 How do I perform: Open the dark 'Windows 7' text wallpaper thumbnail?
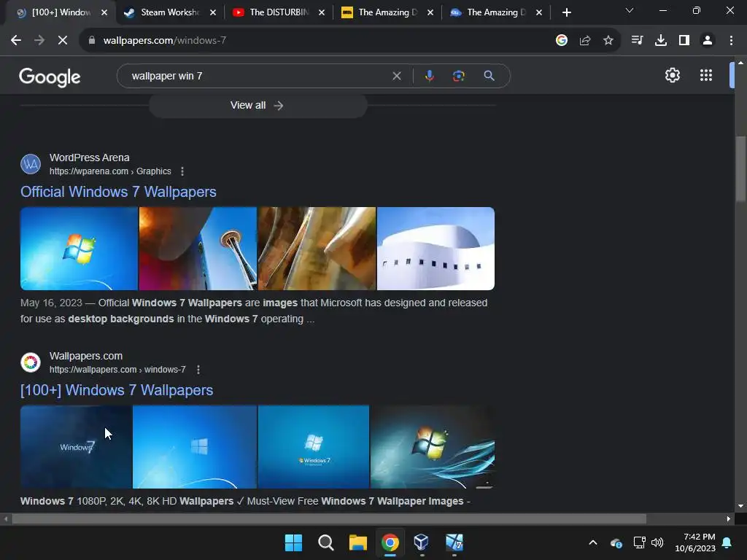pos(76,447)
